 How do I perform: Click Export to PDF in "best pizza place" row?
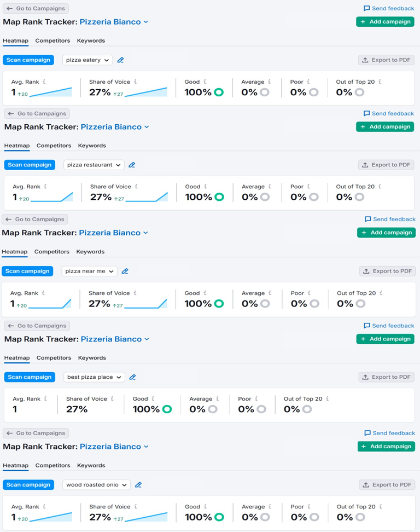pyautogui.click(x=386, y=377)
